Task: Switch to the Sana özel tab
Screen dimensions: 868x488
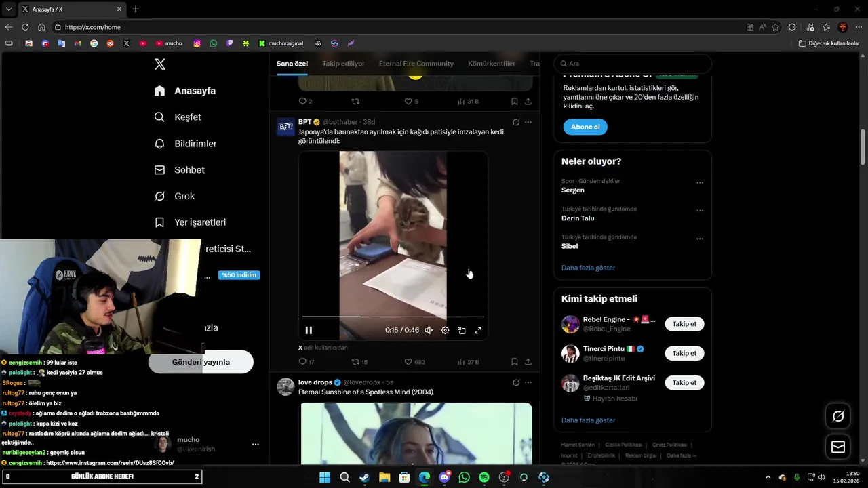Action: click(292, 64)
